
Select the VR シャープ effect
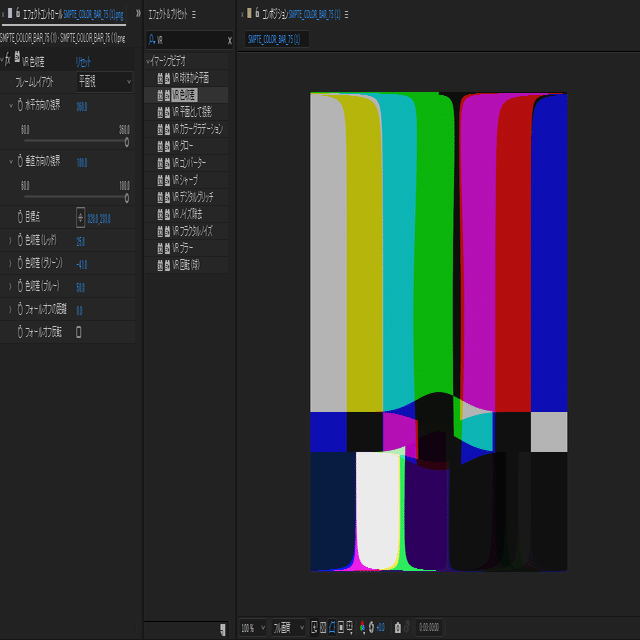point(185,180)
